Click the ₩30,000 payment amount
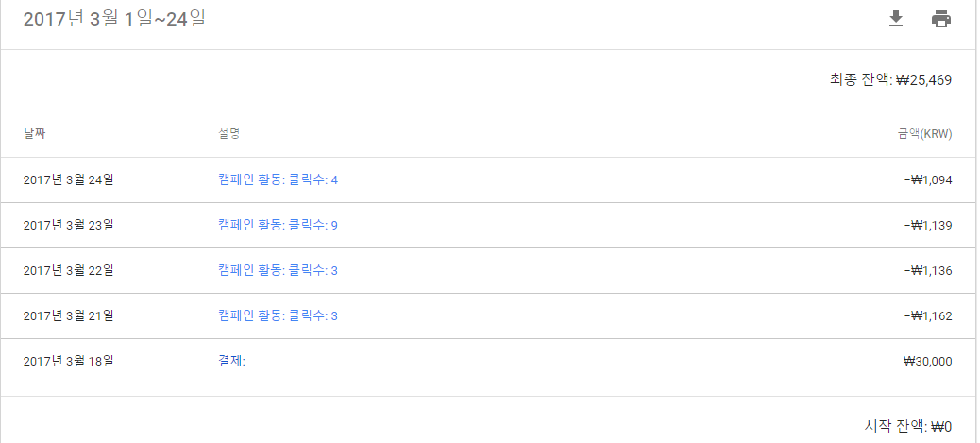Screen dimensions: 980x443 coord(927,361)
